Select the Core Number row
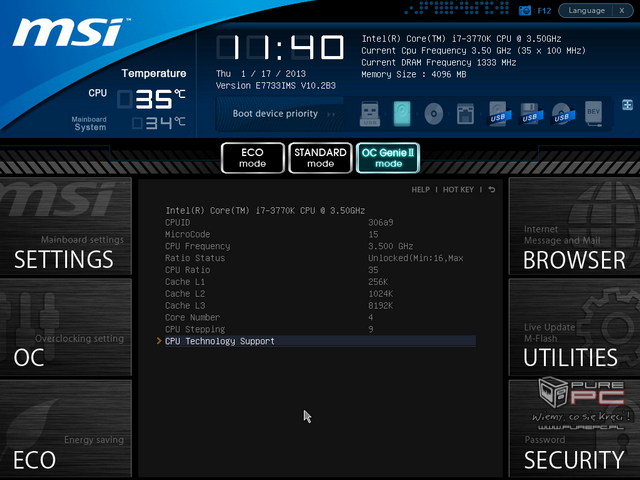This screenshot has height=480, width=640. point(320,317)
